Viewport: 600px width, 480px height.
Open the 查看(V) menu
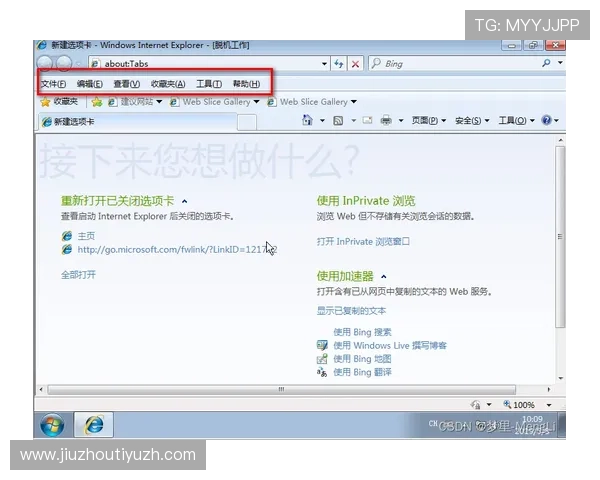click(126, 84)
